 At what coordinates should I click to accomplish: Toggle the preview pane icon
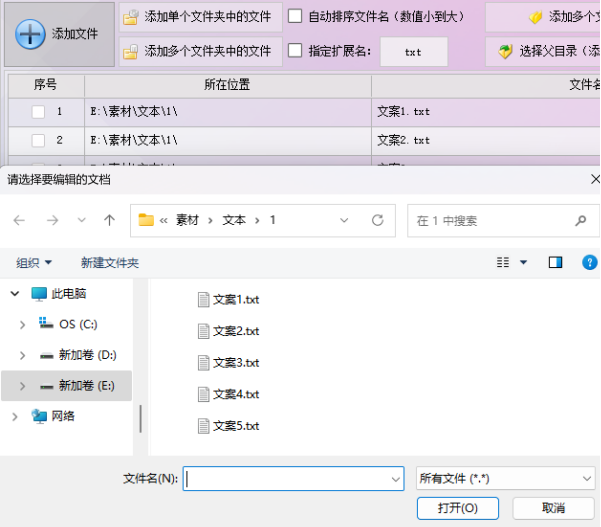[555, 263]
